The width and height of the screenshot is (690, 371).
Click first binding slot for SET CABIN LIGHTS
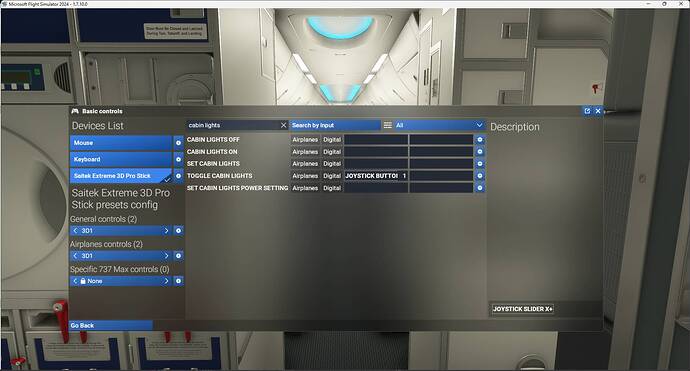pyautogui.click(x=376, y=164)
